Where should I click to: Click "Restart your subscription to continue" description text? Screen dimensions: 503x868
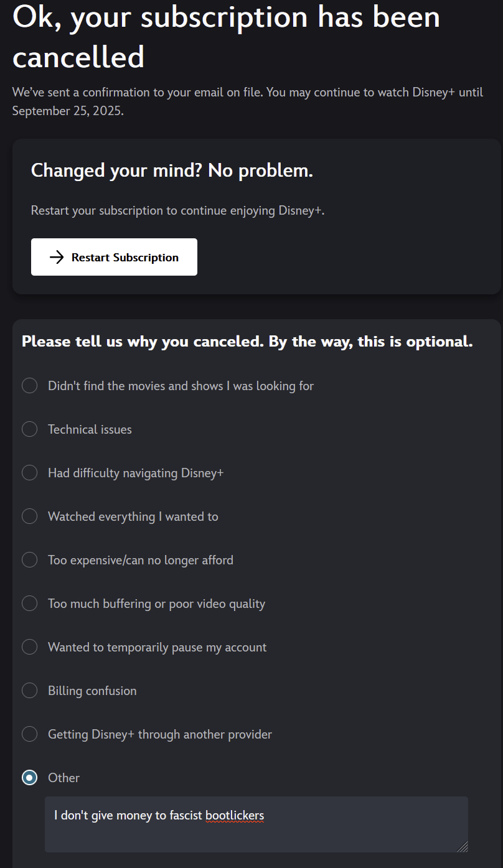177,210
